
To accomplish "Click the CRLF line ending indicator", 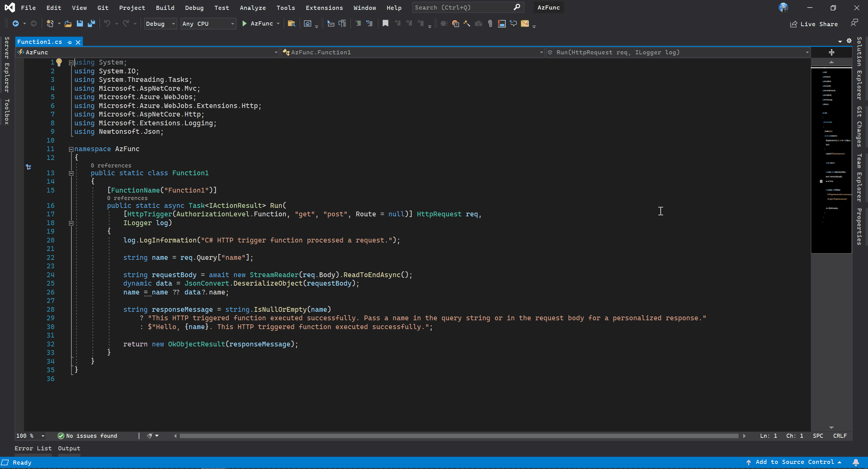I will click(x=840, y=436).
